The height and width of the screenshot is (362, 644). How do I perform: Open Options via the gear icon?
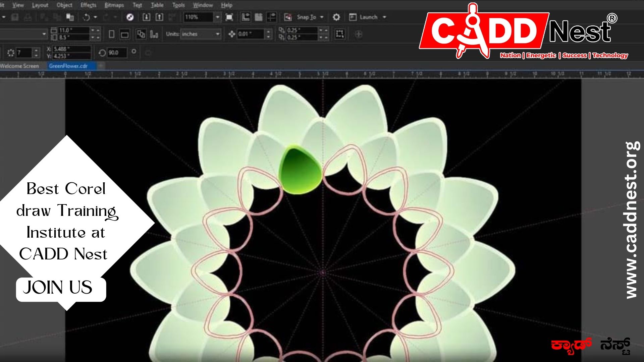336,17
